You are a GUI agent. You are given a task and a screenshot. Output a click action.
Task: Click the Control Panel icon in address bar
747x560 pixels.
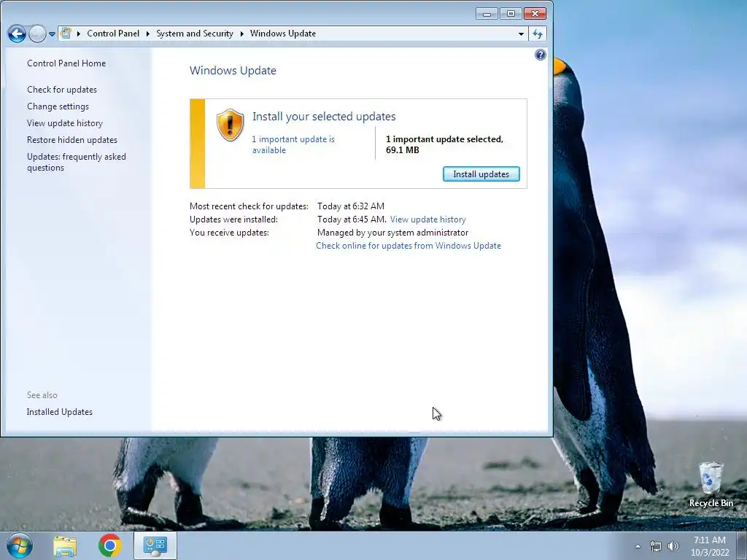(66, 34)
